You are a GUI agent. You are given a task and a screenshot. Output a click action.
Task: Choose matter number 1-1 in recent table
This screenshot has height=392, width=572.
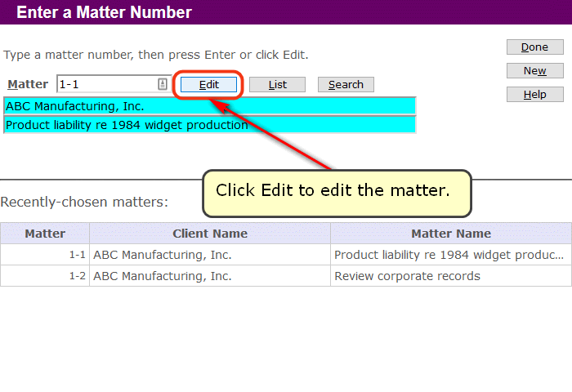pyautogui.click(x=77, y=255)
